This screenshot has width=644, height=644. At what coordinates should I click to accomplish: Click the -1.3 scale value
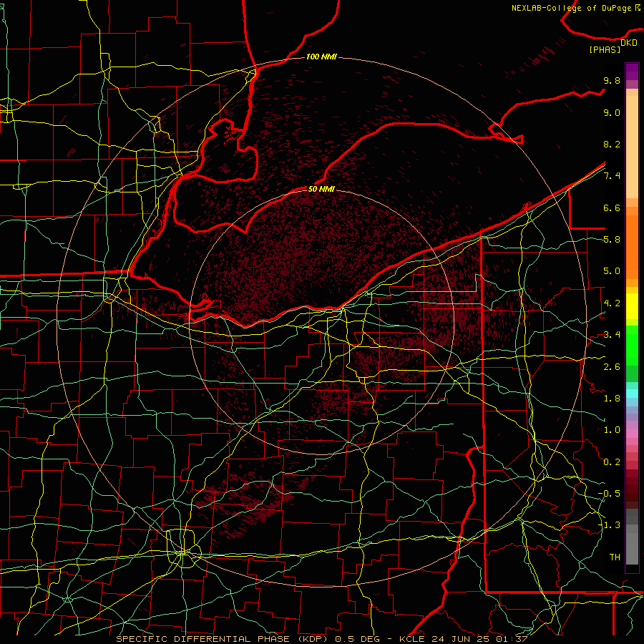coord(610,525)
